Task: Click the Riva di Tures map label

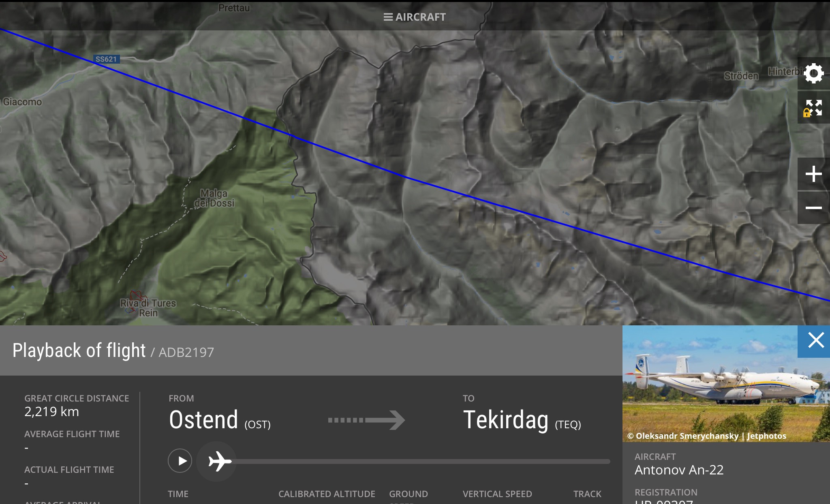Action: [148, 303]
